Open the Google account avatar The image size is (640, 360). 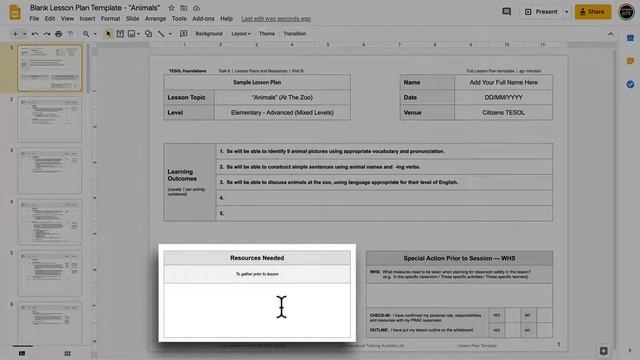627,12
